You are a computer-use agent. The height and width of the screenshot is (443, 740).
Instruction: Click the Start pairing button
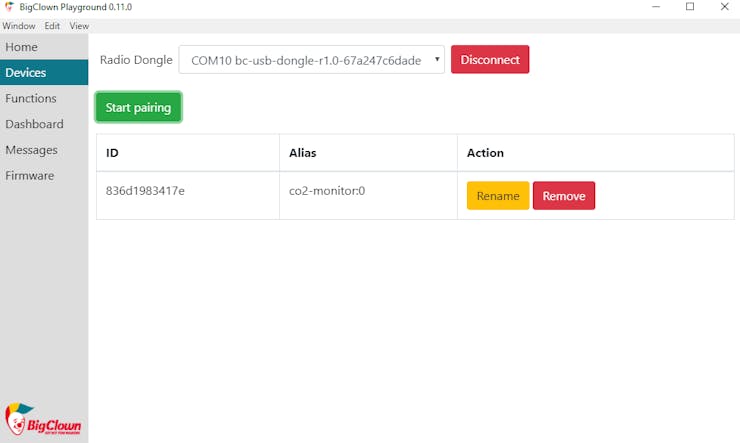[138, 108]
